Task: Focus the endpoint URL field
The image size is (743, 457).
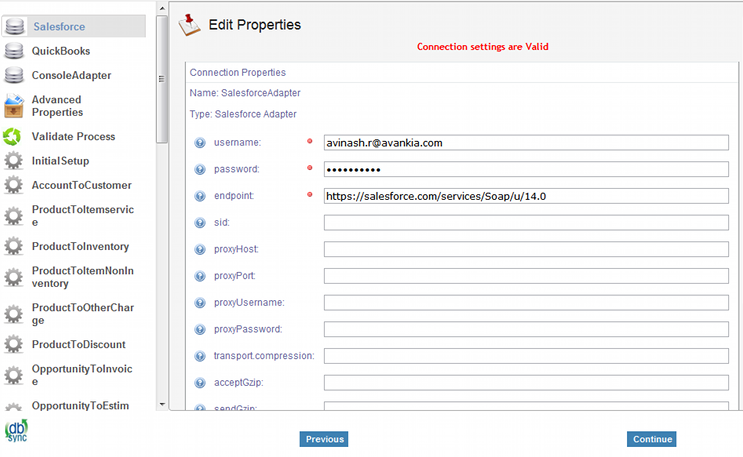Action: pos(526,196)
